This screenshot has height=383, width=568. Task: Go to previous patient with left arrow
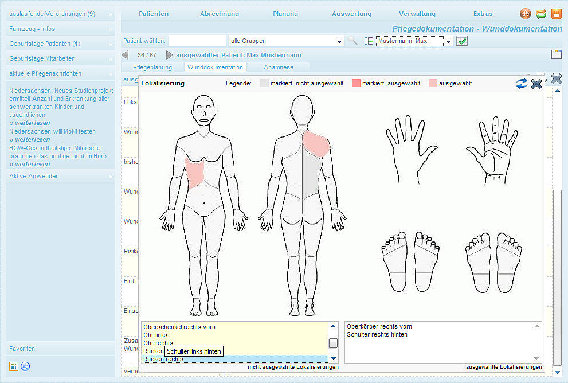tap(125, 55)
